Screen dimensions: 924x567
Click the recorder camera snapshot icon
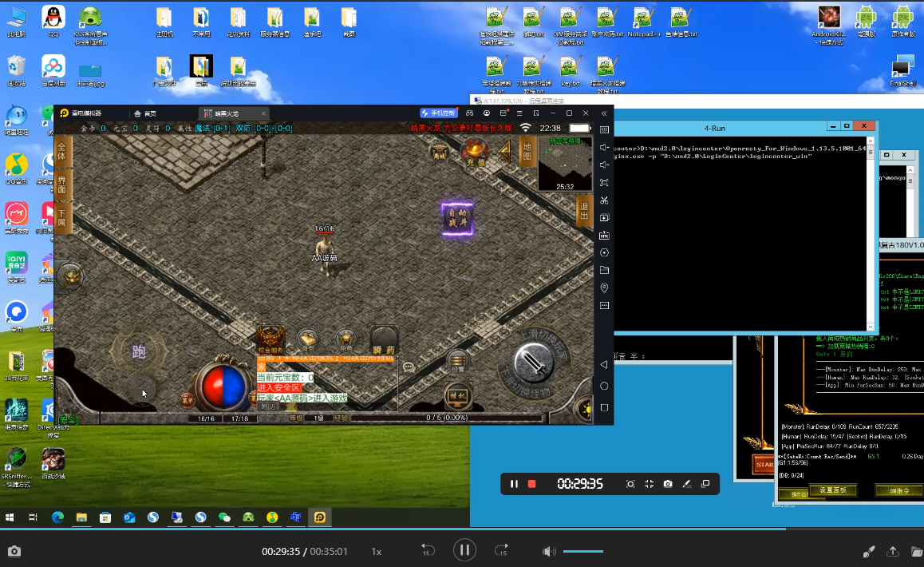[668, 484]
